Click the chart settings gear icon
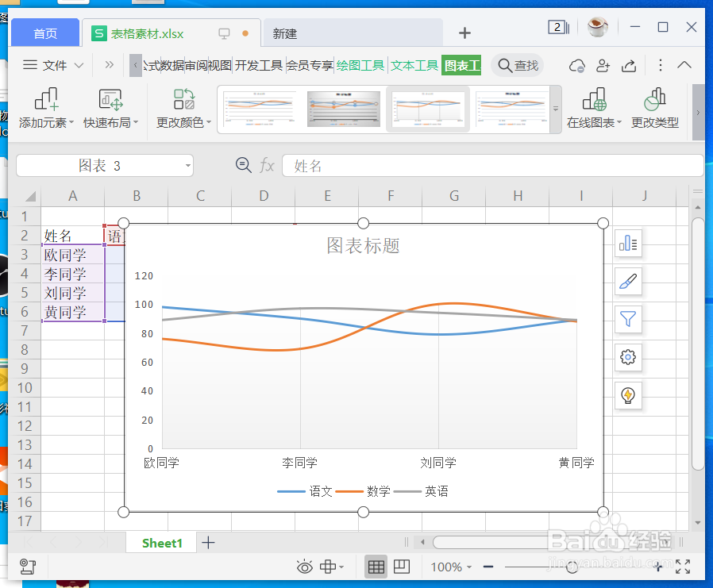This screenshot has height=588, width=713. click(x=628, y=358)
